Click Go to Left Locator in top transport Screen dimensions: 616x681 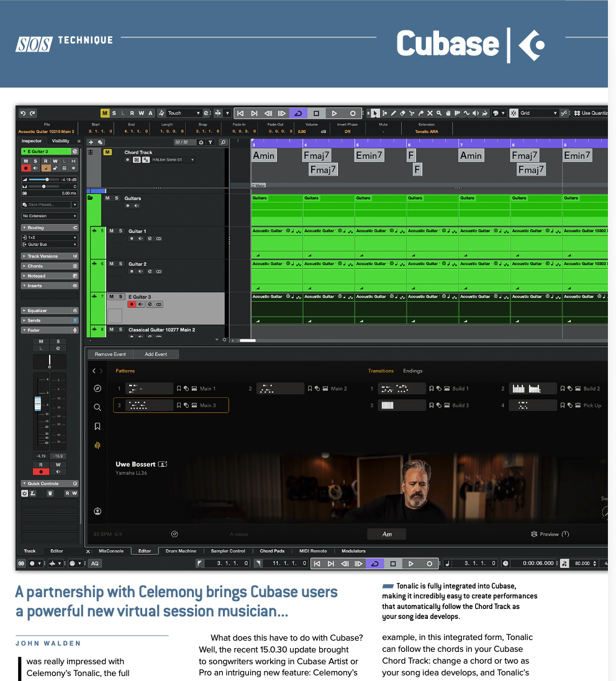pyautogui.click(x=240, y=114)
